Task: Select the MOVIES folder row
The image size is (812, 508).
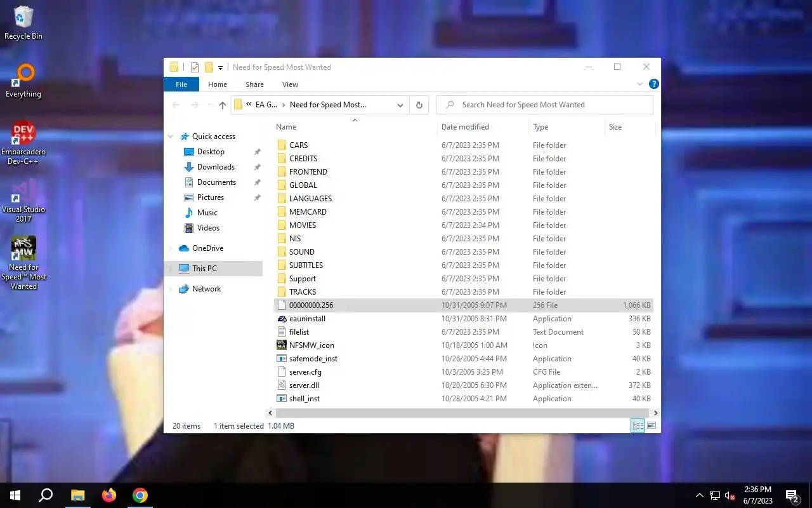Action: coord(464,225)
